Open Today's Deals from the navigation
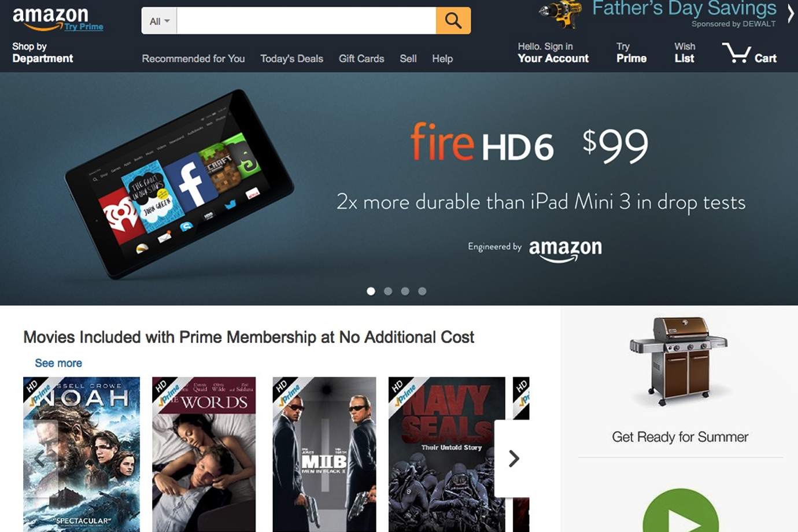This screenshot has height=532, width=798. tap(291, 58)
